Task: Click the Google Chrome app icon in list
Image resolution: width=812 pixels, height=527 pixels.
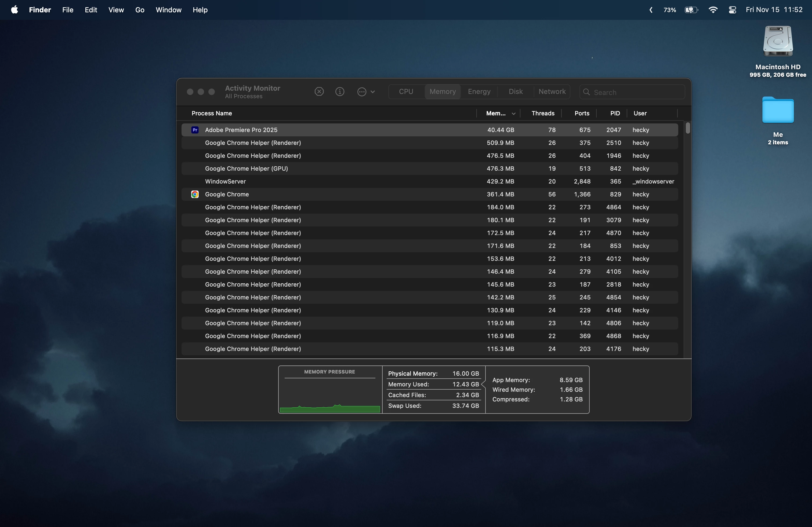Action: (195, 194)
